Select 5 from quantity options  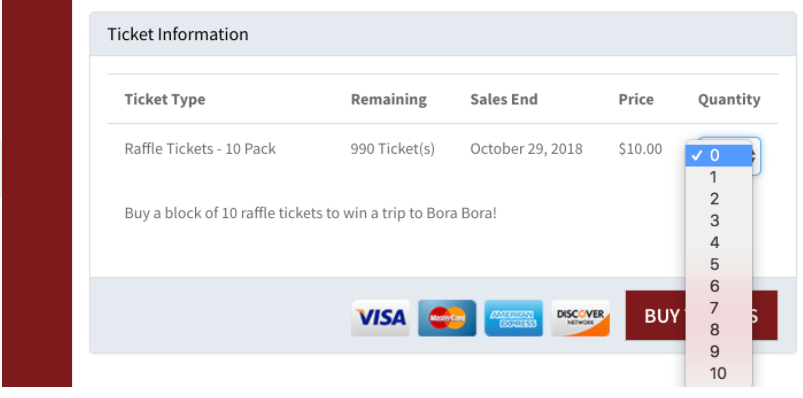[719, 265]
